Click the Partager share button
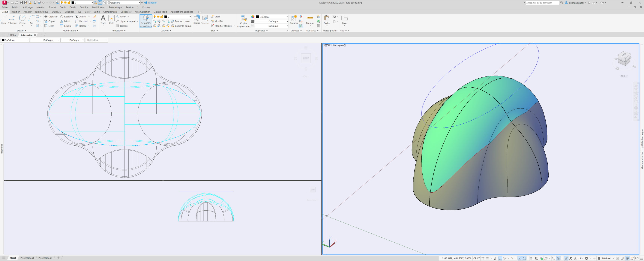This screenshot has height=261, width=644. 151,2
